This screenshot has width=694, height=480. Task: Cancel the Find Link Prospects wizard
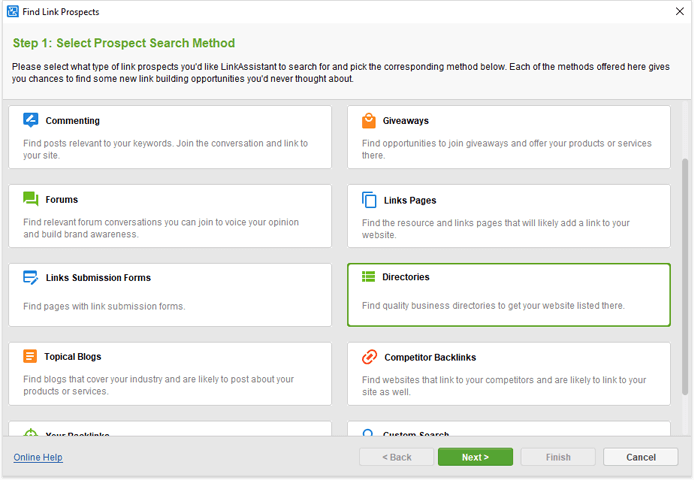tap(640, 457)
